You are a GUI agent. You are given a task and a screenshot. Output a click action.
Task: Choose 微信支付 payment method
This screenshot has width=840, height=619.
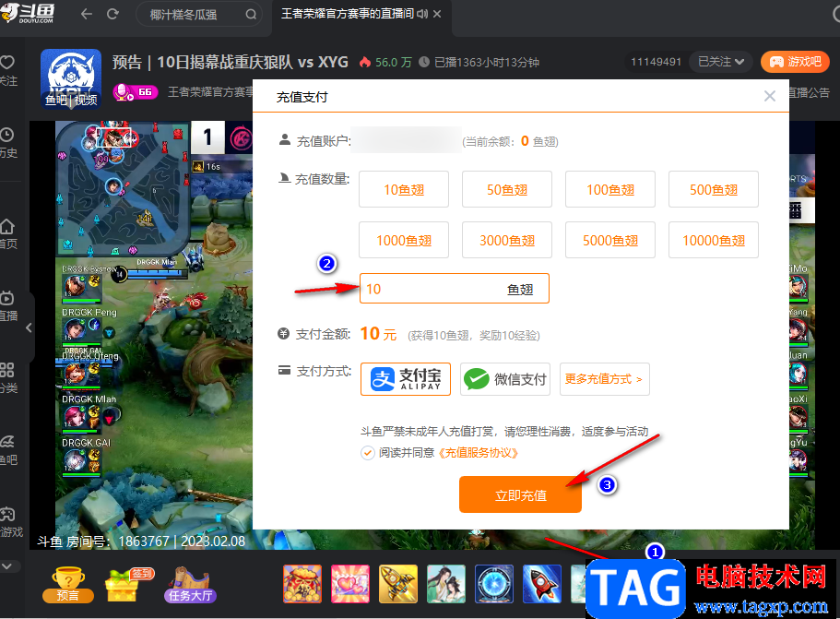(x=505, y=379)
